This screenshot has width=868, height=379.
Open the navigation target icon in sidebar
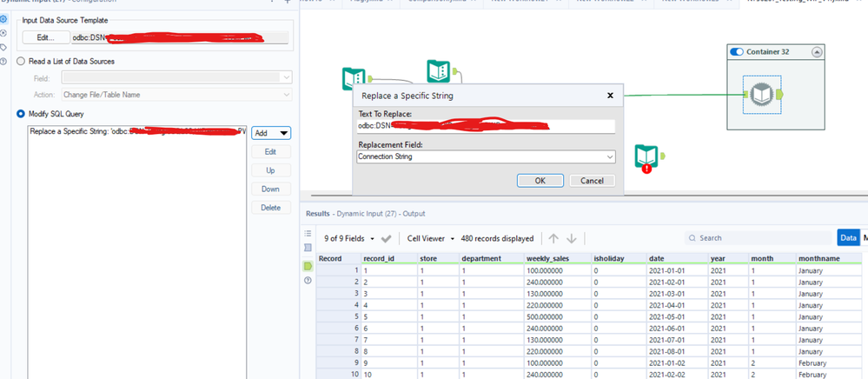pos(3,33)
